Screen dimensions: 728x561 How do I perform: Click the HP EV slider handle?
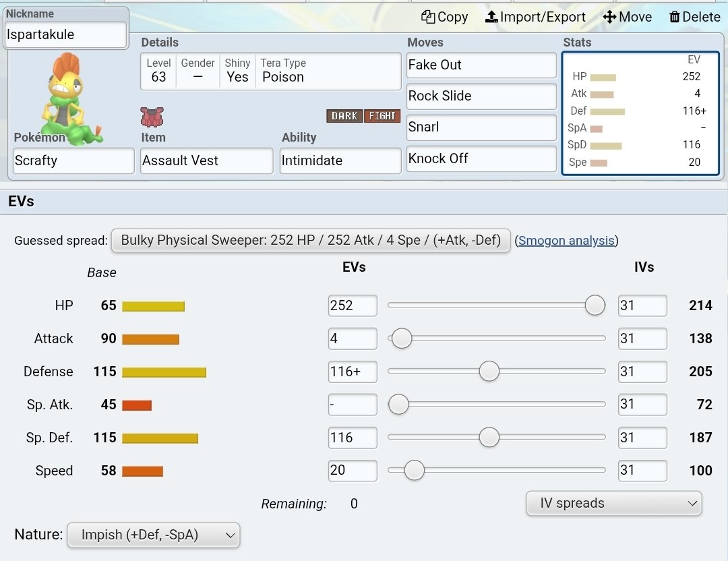595,305
